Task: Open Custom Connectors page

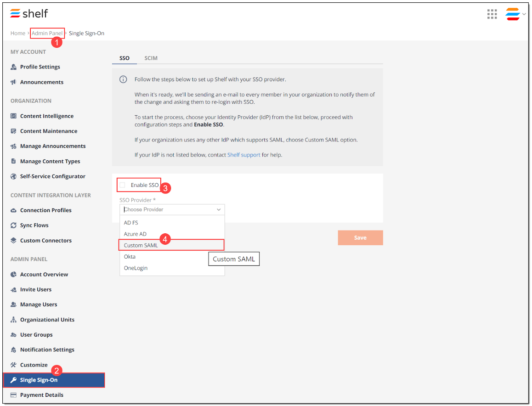Action: pos(46,241)
